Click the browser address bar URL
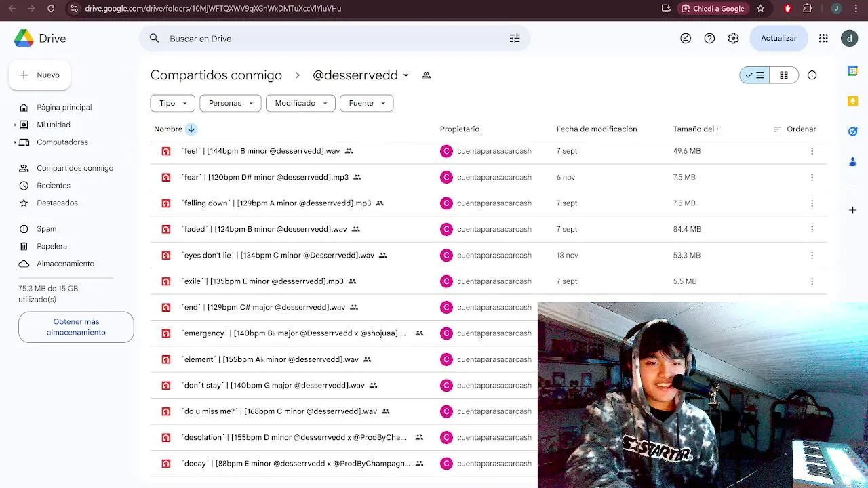Viewport: 868px width, 488px height. [213, 9]
